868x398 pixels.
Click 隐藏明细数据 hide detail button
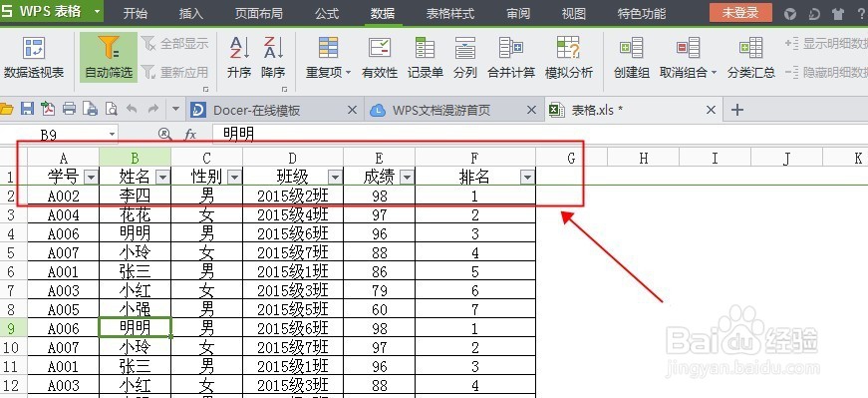click(x=826, y=72)
